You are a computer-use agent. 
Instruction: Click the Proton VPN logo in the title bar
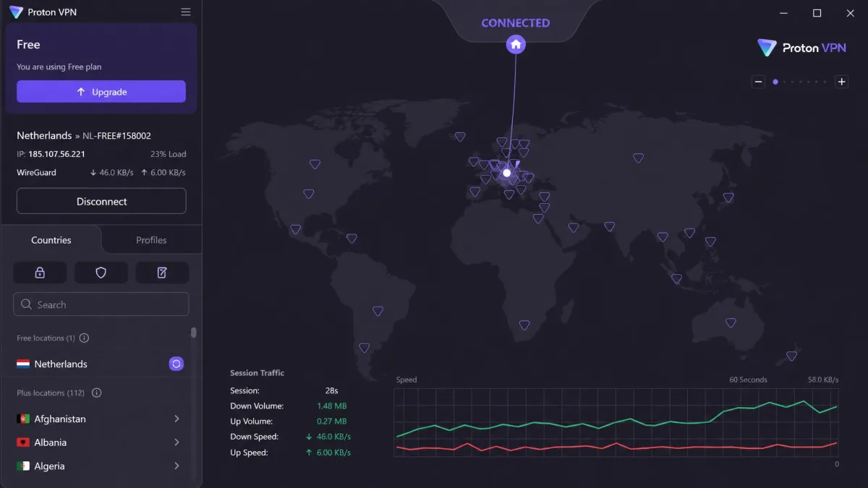[x=16, y=12]
